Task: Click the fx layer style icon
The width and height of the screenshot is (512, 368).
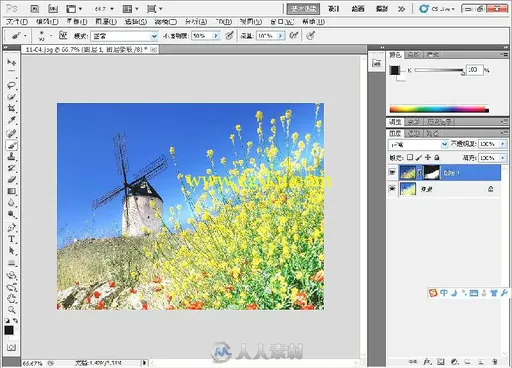Action: point(427,362)
